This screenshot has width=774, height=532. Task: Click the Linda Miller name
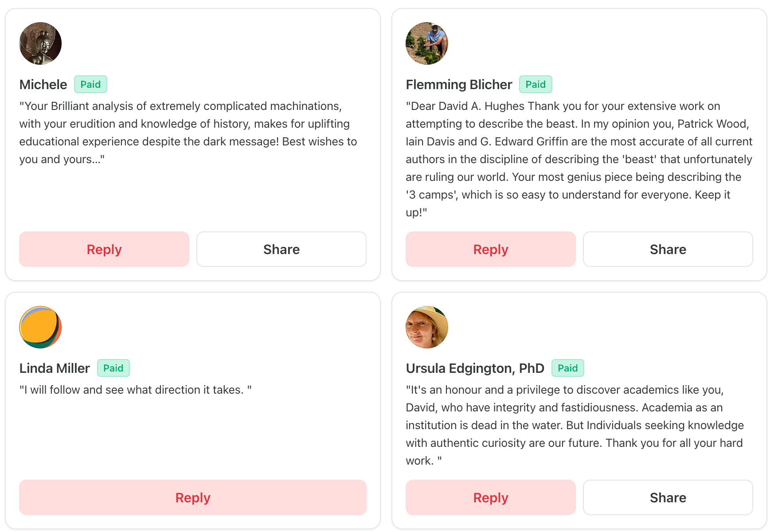coord(55,368)
